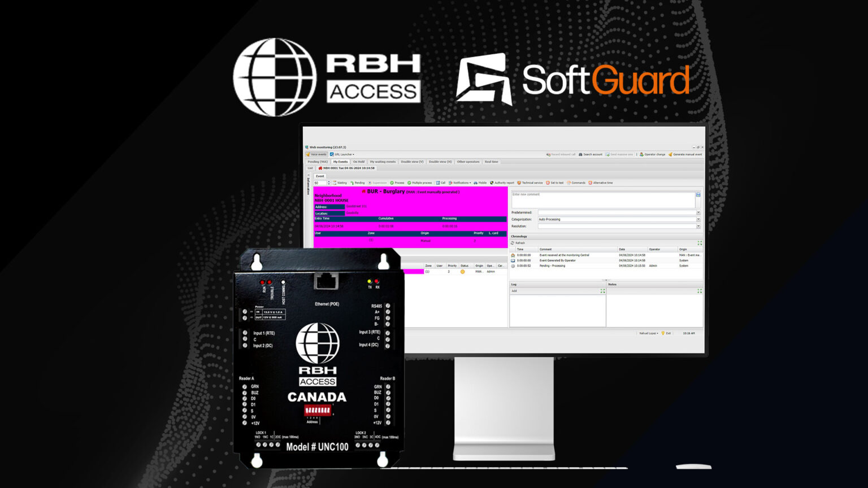Click the Operator change icon
This screenshot has width=868, height=488.
point(642,154)
